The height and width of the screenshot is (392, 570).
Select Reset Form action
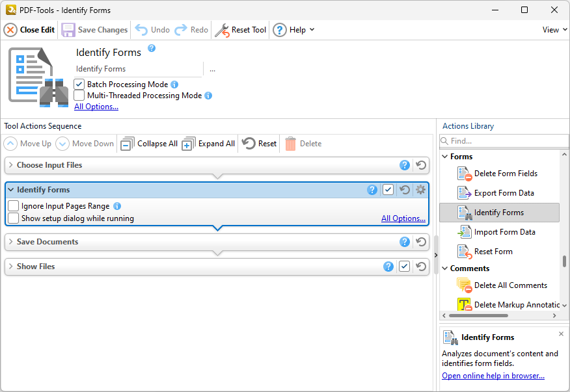coord(499,252)
